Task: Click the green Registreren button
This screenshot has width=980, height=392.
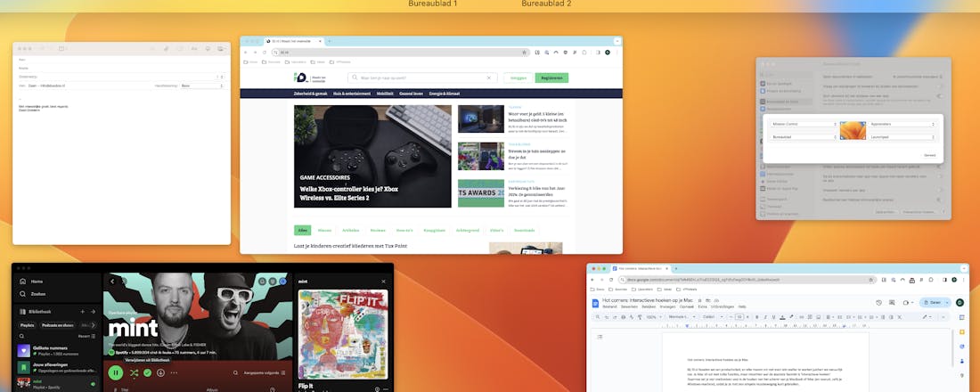Action: click(x=551, y=78)
